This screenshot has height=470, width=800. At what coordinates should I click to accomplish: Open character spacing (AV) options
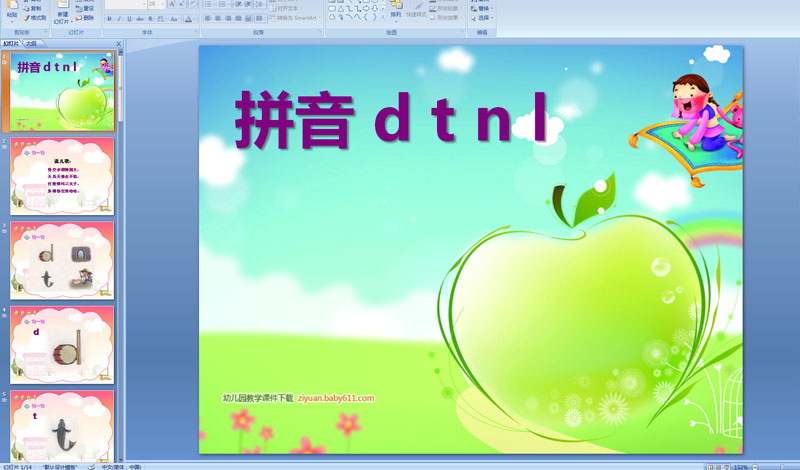[161, 19]
